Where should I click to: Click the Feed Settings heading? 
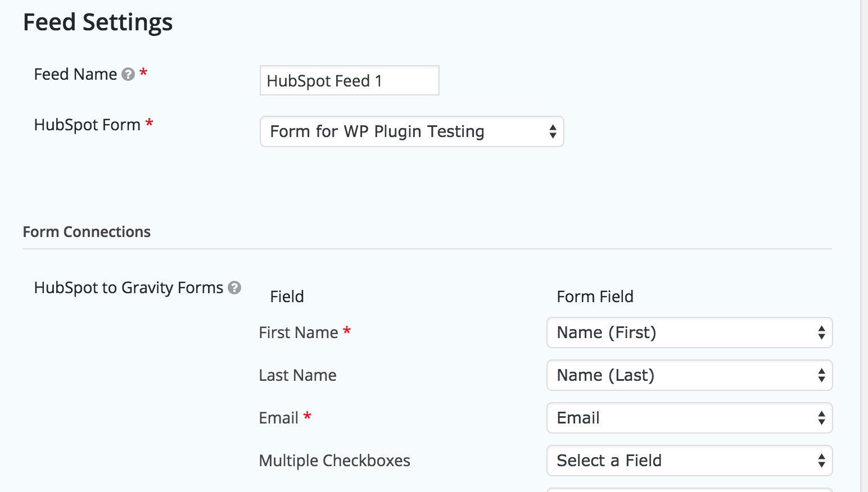point(98,22)
